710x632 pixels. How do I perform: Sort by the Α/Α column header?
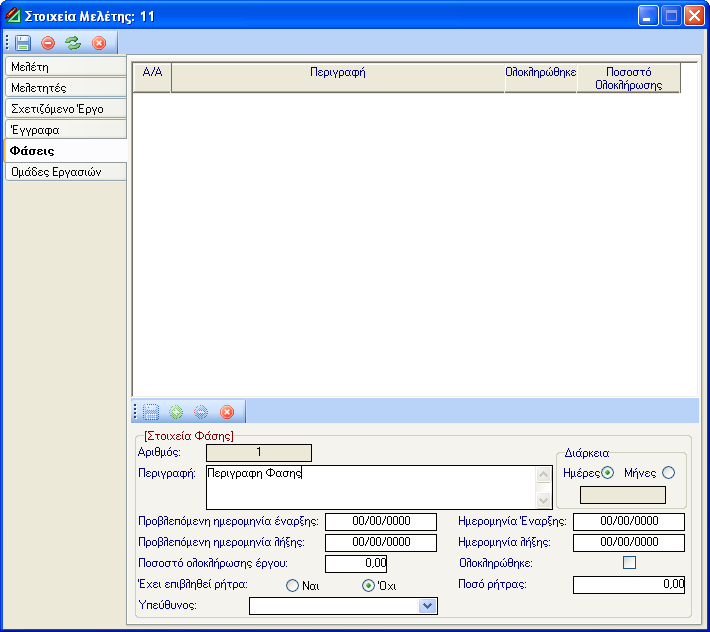pyautogui.click(x=152, y=78)
